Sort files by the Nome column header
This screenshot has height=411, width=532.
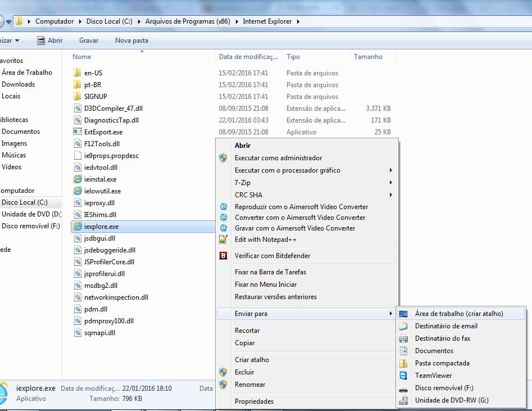pyautogui.click(x=82, y=57)
